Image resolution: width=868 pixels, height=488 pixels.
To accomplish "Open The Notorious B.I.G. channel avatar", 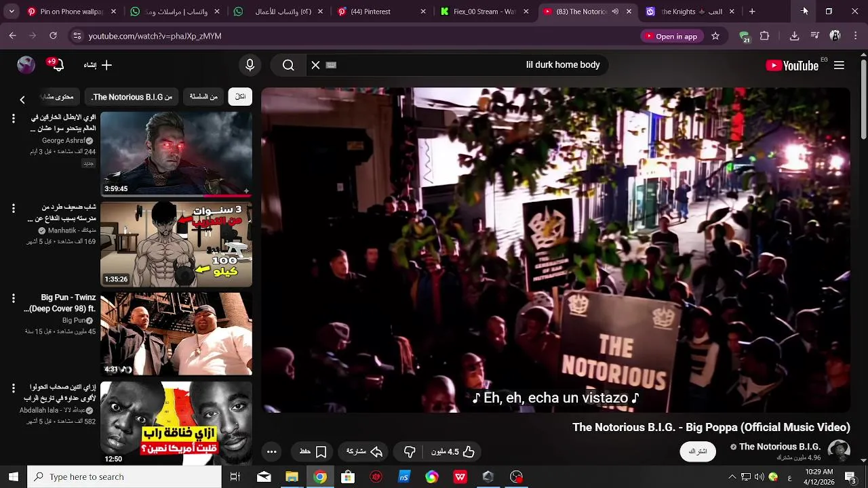I will 839,451.
